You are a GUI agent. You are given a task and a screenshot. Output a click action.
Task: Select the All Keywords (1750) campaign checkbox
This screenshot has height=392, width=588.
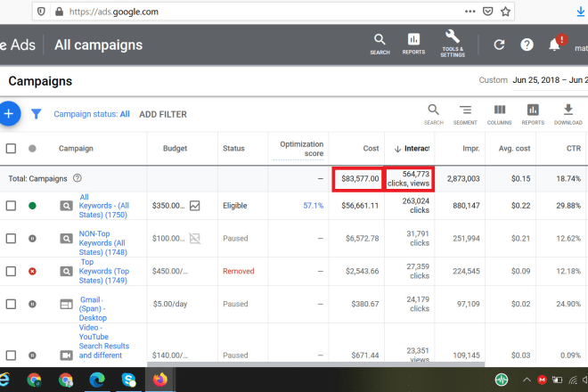pos(11,206)
